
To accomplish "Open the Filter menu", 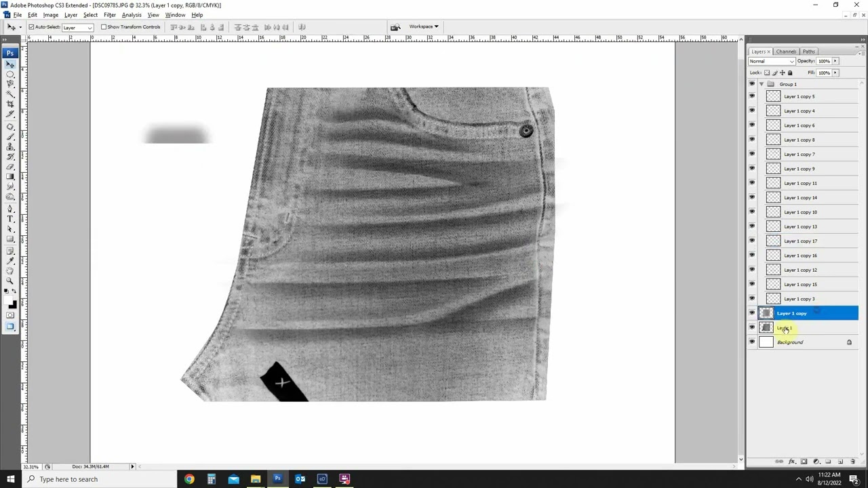I will 110,15.
